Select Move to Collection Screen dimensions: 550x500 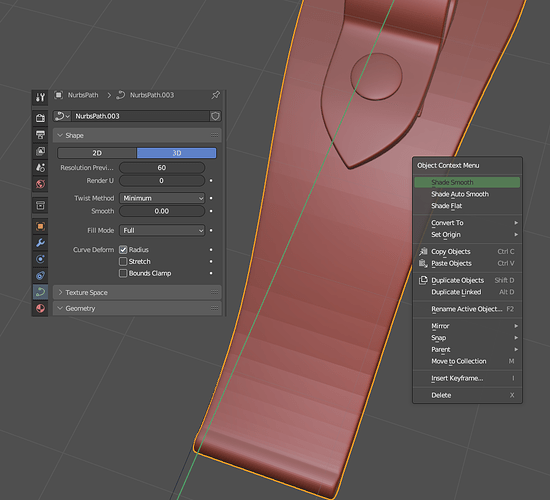coord(467,361)
